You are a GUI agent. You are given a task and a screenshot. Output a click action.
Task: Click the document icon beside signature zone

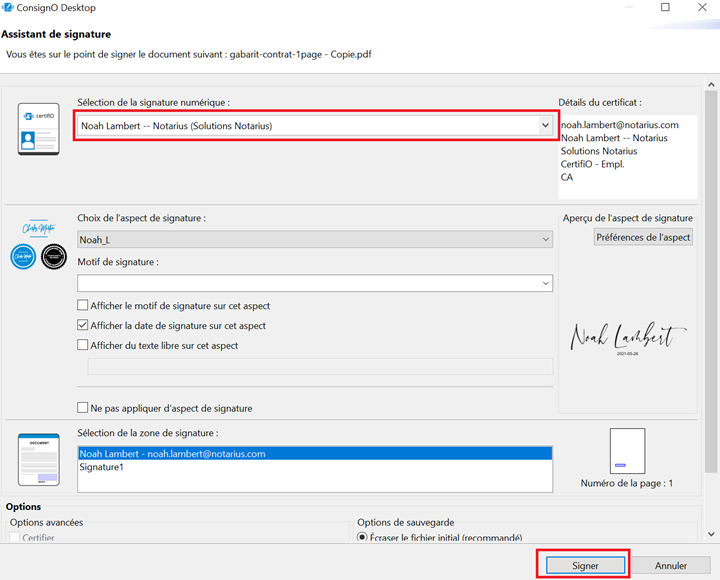38,460
